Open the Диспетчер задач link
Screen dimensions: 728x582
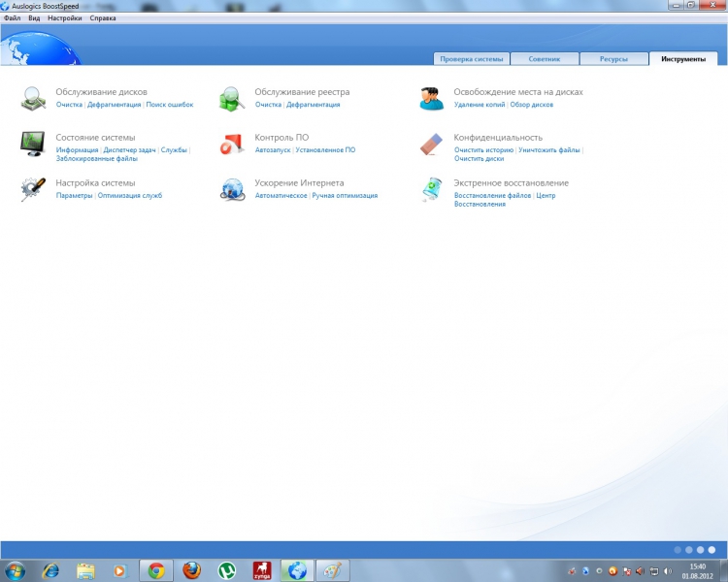click(129, 150)
